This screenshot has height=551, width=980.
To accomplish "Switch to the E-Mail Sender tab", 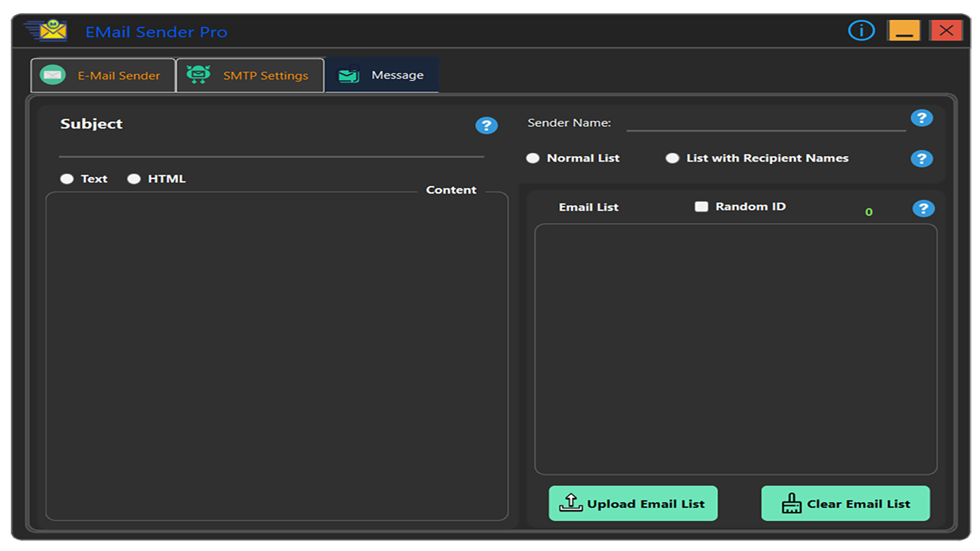I will point(103,75).
